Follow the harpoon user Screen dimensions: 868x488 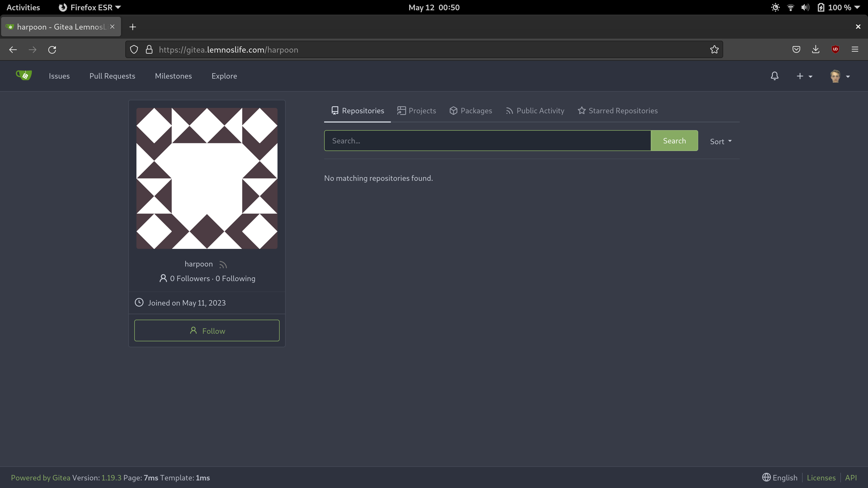click(x=206, y=331)
